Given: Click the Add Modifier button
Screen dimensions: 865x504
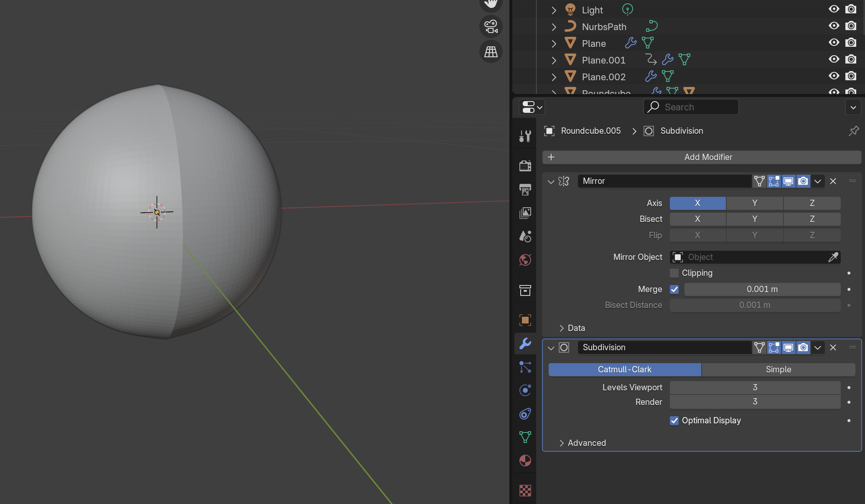Looking at the screenshot, I should [x=702, y=157].
